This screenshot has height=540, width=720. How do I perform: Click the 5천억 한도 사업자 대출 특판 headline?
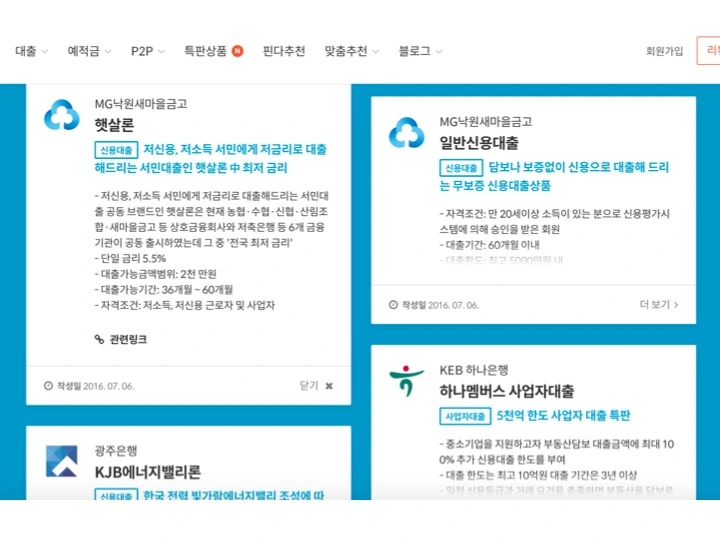(563, 416)
